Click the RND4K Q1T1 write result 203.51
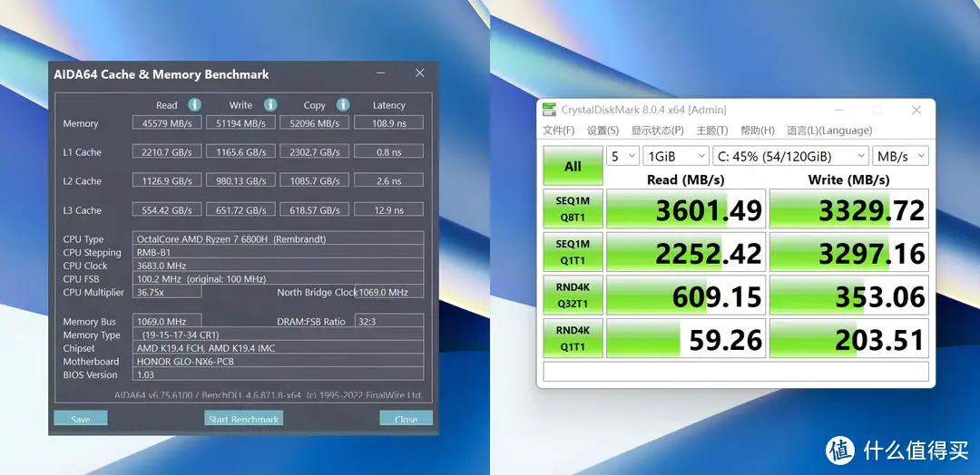The height and width of the screenshot is (475, 980). click(848, 338)
